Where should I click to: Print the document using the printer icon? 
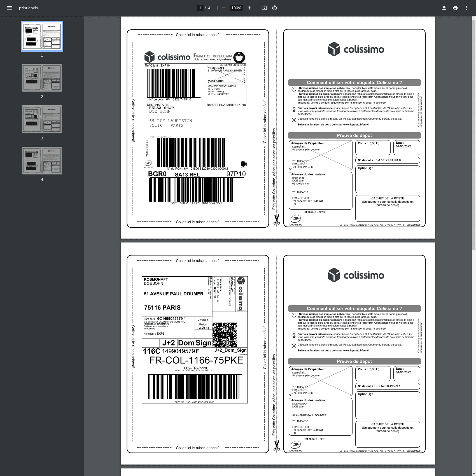455,8
